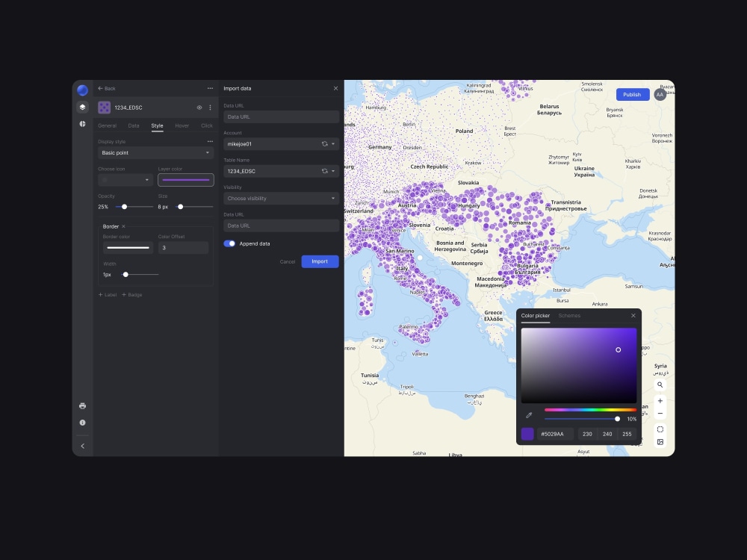Edit the Layer color swatch
Screen dimensions: 747x560
point(186,179)
